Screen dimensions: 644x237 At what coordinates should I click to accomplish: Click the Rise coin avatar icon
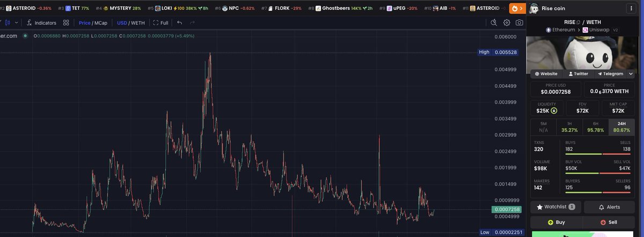(x=534, y=9)
